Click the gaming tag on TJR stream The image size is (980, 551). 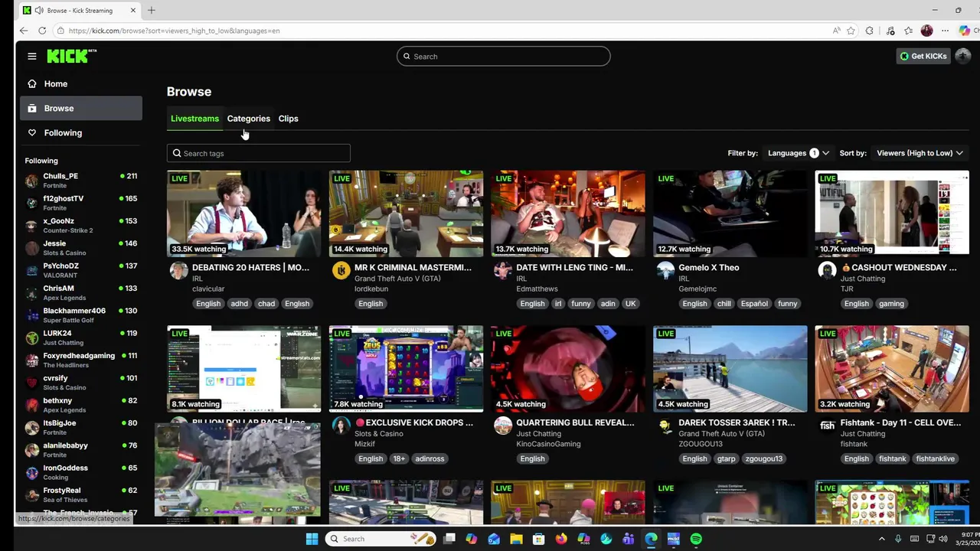(891, 304)
